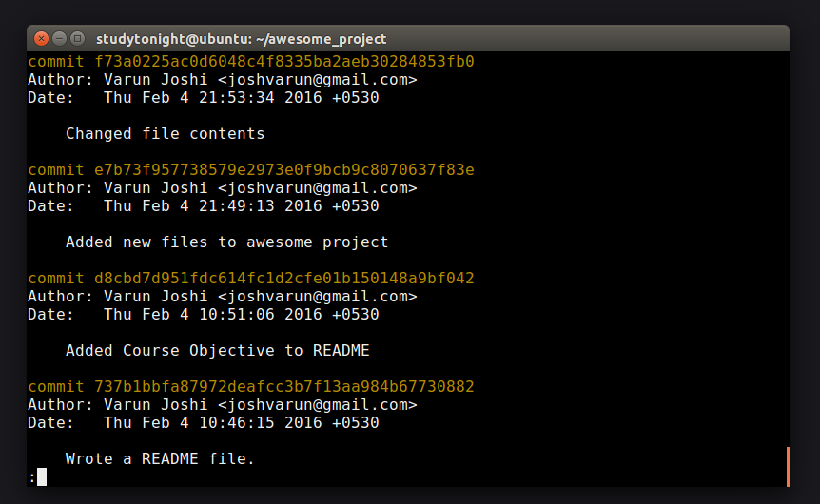Click date line showing 10:46:15
This screenshot has width=820, height=504.
point(204,423)
